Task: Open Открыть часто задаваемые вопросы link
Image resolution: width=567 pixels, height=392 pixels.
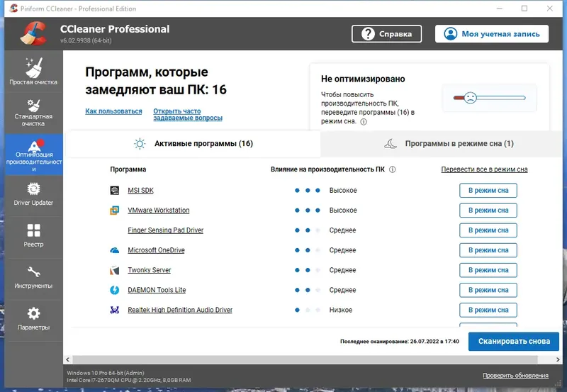Action: click(188, 114)
